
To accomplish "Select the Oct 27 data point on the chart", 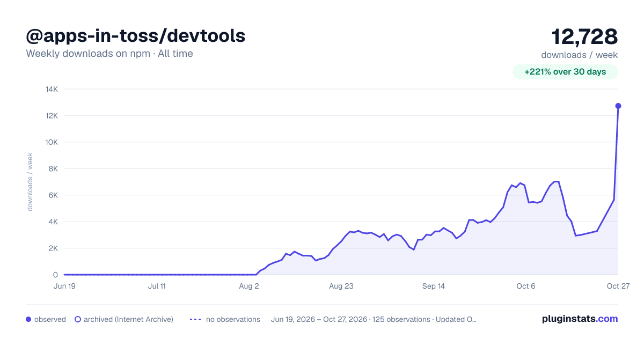I will 618,106.
